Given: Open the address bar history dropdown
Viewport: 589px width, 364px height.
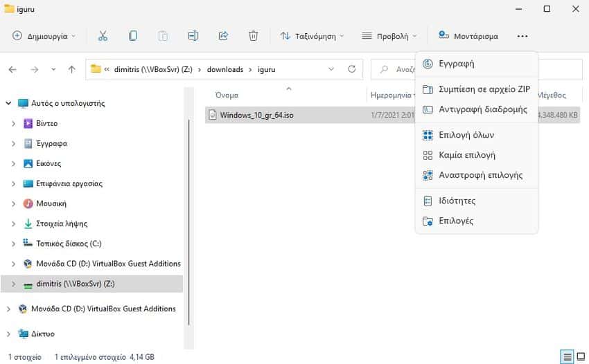Looking at the screenshot, I should click(331, 69).
